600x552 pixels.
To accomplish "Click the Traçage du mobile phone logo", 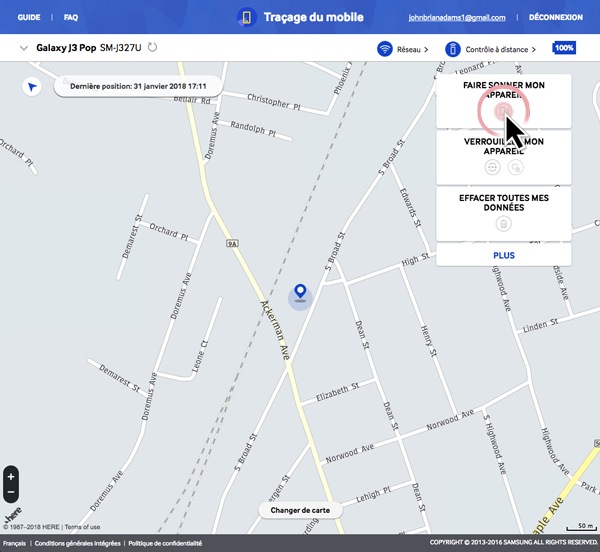I will (x=246, y=18).
